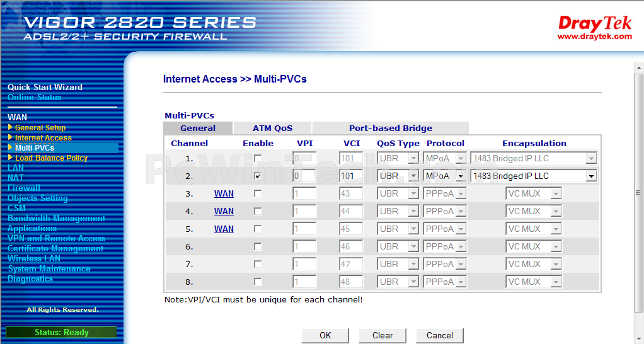Click the DrayTek logo

[594, 27]
